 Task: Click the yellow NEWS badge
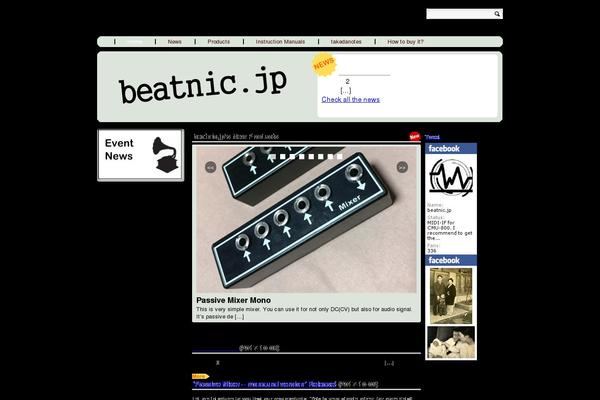pyautogui.click(x=324, y=64)
